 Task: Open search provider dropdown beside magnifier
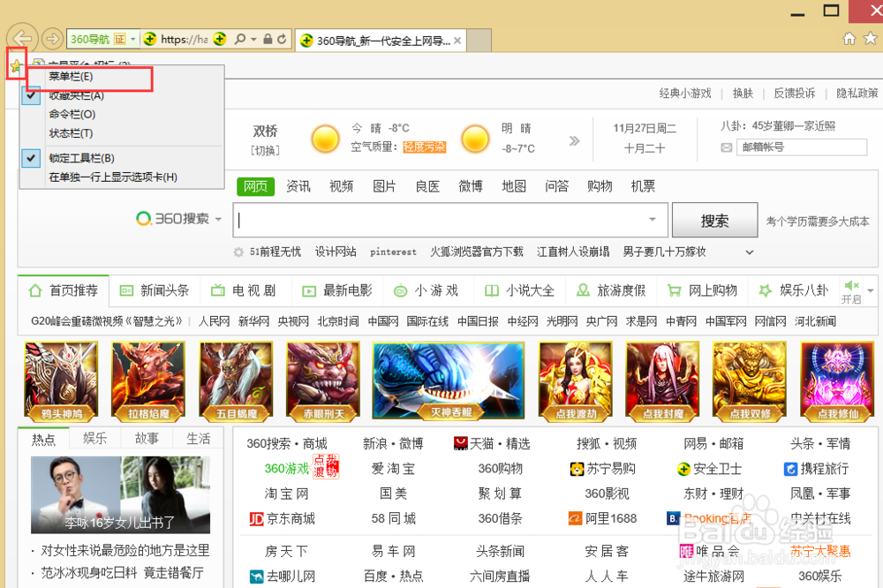pyautogui.click(x=253, y=39)
